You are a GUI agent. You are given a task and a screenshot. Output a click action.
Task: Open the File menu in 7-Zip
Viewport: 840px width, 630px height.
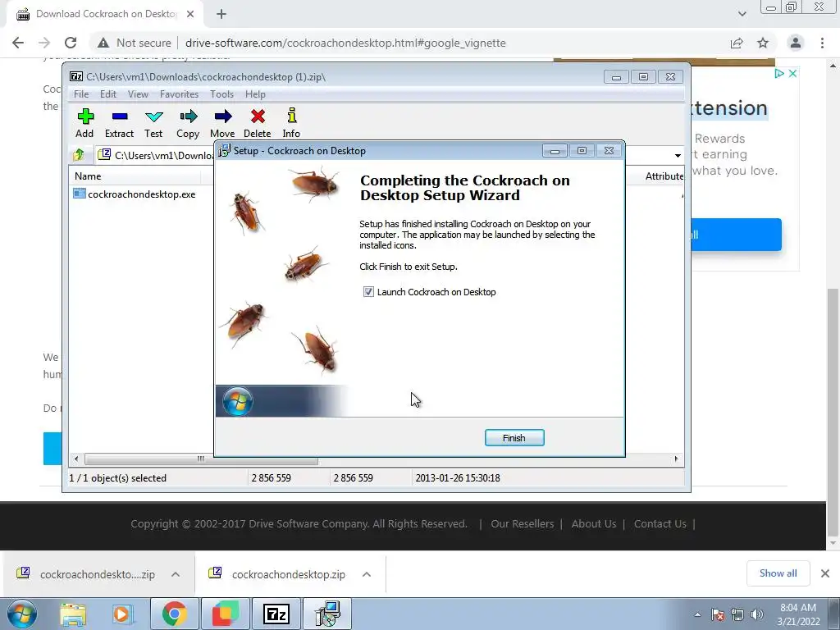tap(81, 94)
